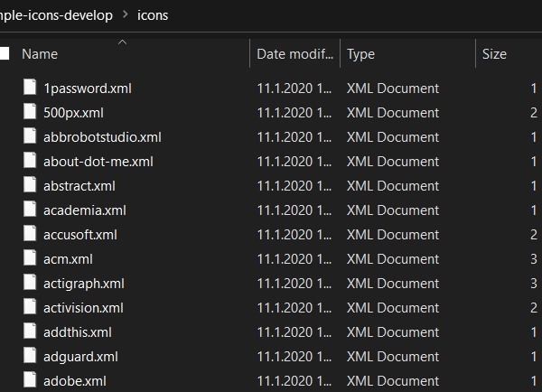Open the icons folder breadcrumb
Screen dimensions: 542x392
[153, 15]
